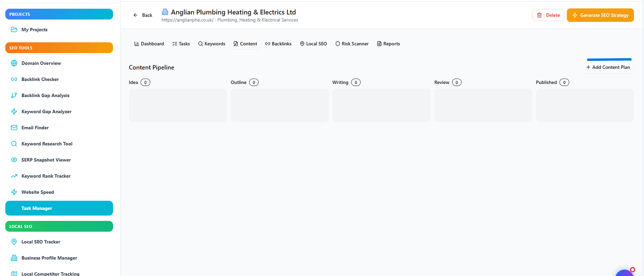Click the Local SEO tab pin icon
The width and height of the screenshot is (644, 276).
302,44
